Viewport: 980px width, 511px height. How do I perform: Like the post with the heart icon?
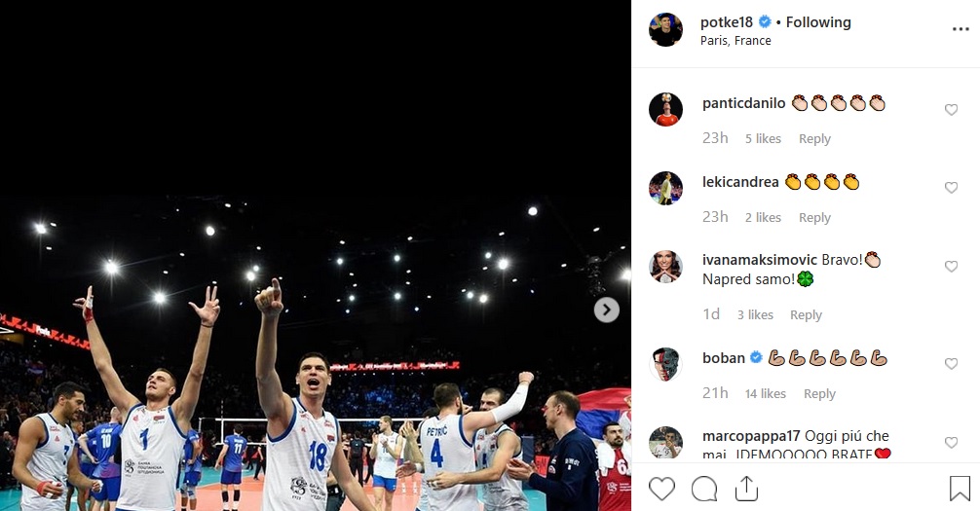tap(661, 489)
